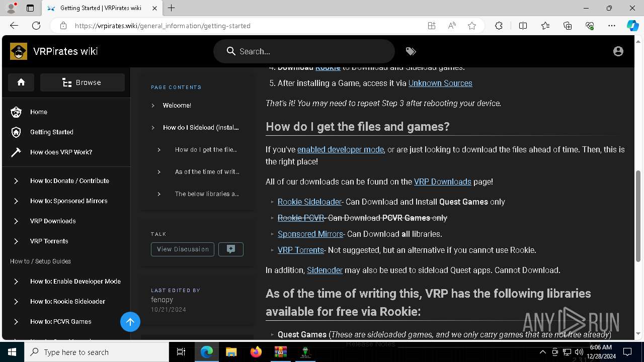Viewport: 644px width, 362px height.
Task: Follow the enabled developer mode link
Action: pos(341,149)
